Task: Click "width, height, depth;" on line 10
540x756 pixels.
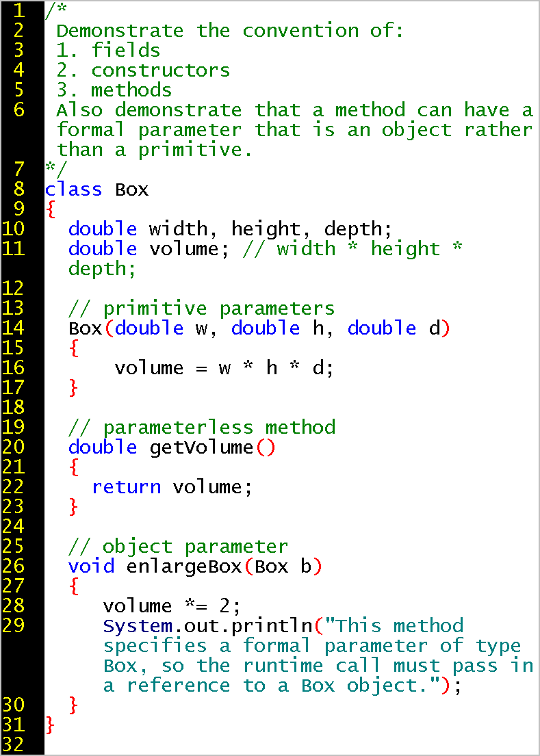Action: 271,229
